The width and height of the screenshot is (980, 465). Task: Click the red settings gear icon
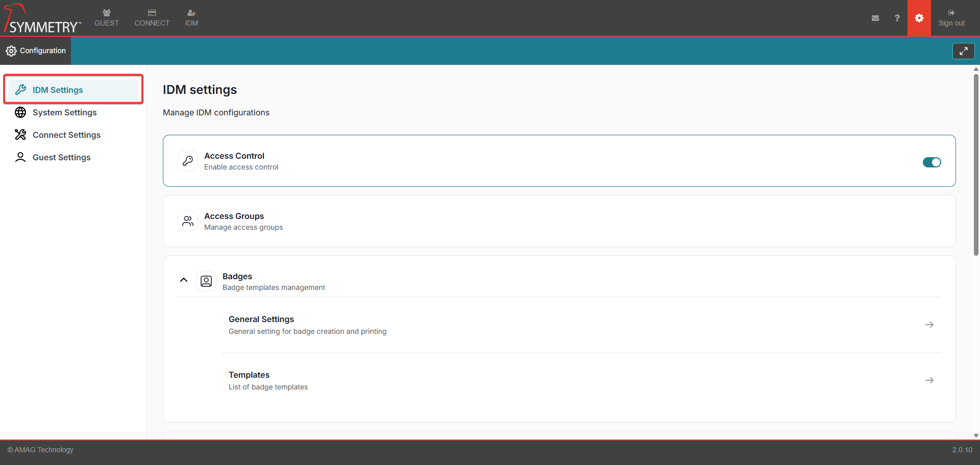click(919, 18)
